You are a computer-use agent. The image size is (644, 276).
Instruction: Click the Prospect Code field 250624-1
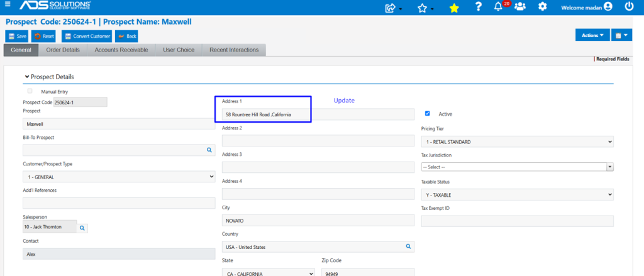(80, 102)
